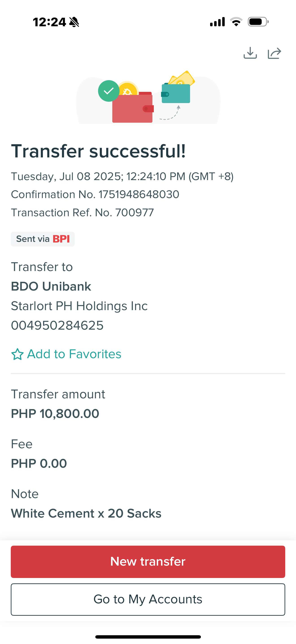Tap the star icon beside Add to Favorites
This screenshot has height=644, width=296.
(x=17, y=354)
